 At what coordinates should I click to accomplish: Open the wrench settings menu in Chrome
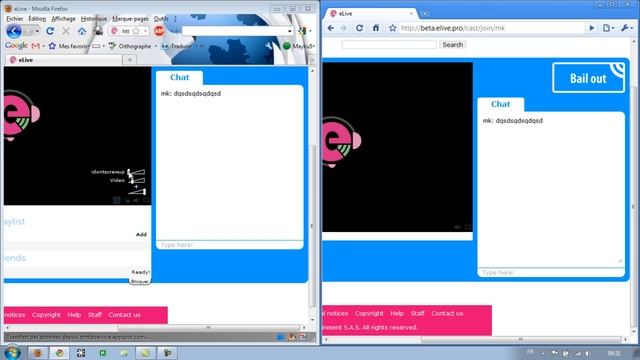coord(626,28)
